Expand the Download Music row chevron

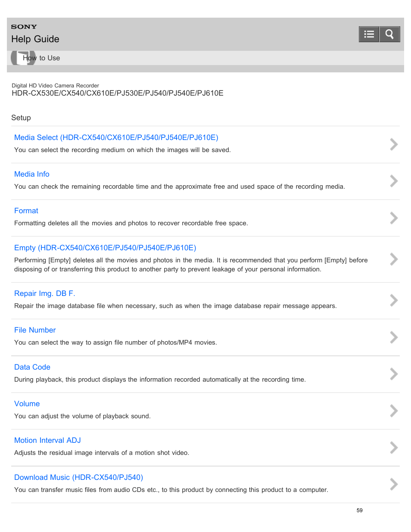(x=393, y=484)
